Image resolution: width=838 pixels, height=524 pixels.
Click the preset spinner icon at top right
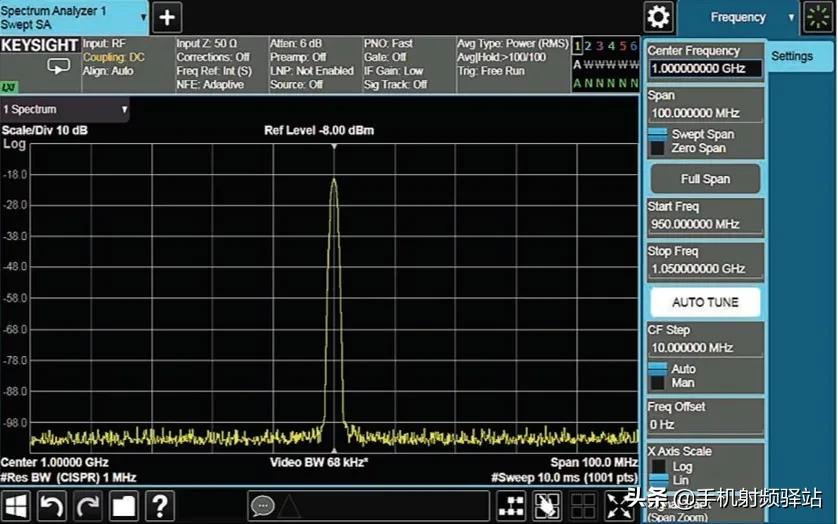click(x=820, y=17)
